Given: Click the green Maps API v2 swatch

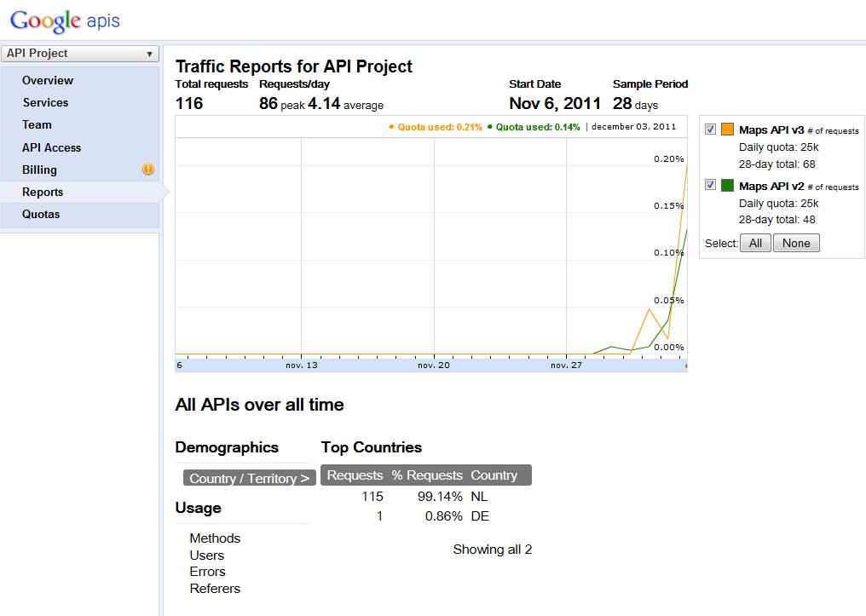Looking at the screenshot, I should pyautogui.click(x=727, y=185).
